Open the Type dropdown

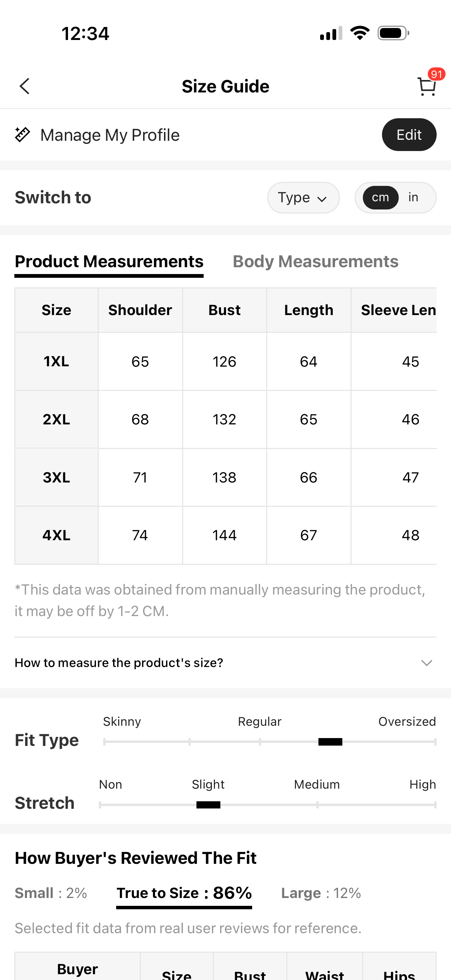(303, 198)
